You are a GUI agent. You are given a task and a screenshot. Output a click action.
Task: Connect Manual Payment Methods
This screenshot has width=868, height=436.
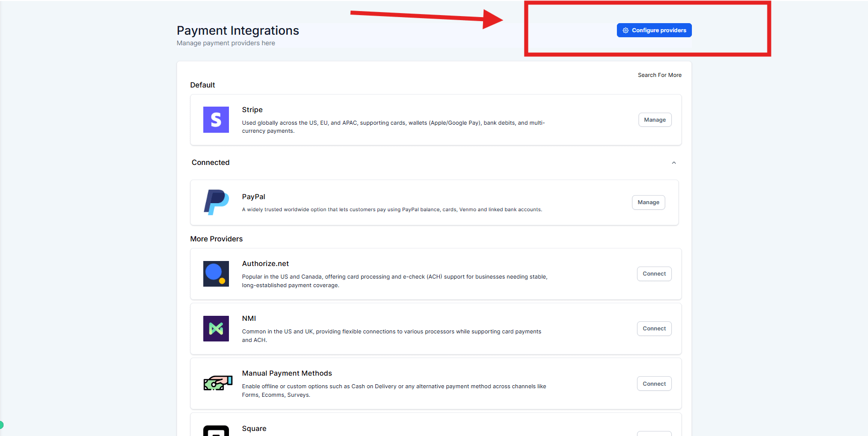654,384
